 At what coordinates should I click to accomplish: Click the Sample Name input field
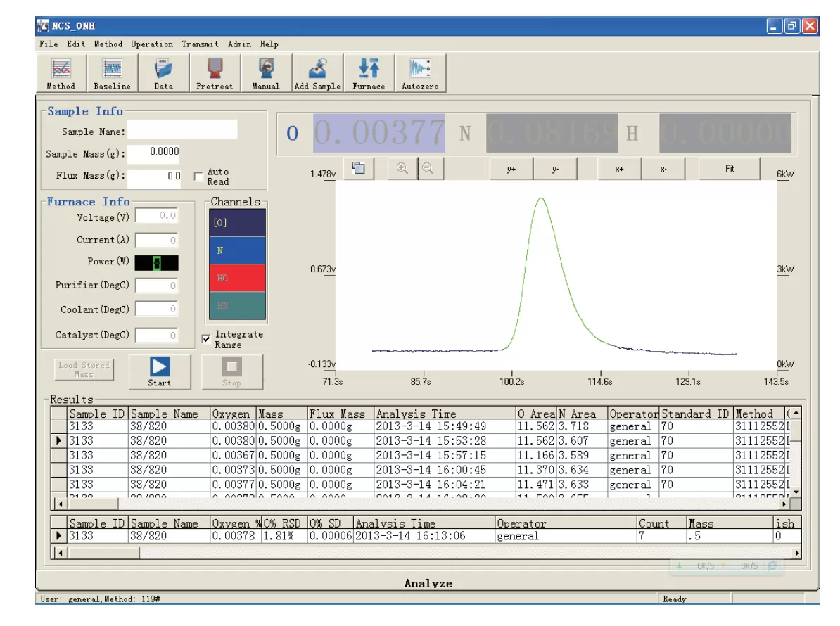tap(182, 130)
